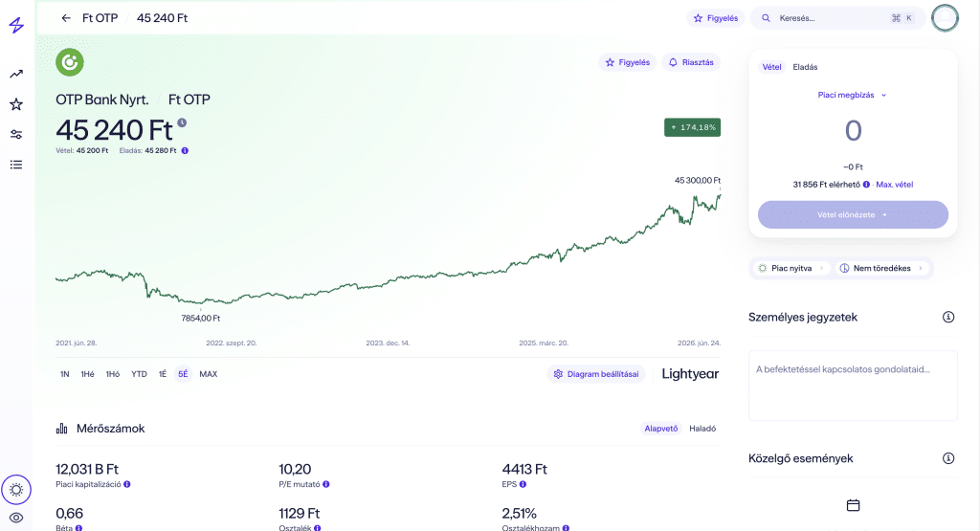Click the 45 300,00 Ft chart high label
Viewport: 980px width, 531px height.
[698, 181]
